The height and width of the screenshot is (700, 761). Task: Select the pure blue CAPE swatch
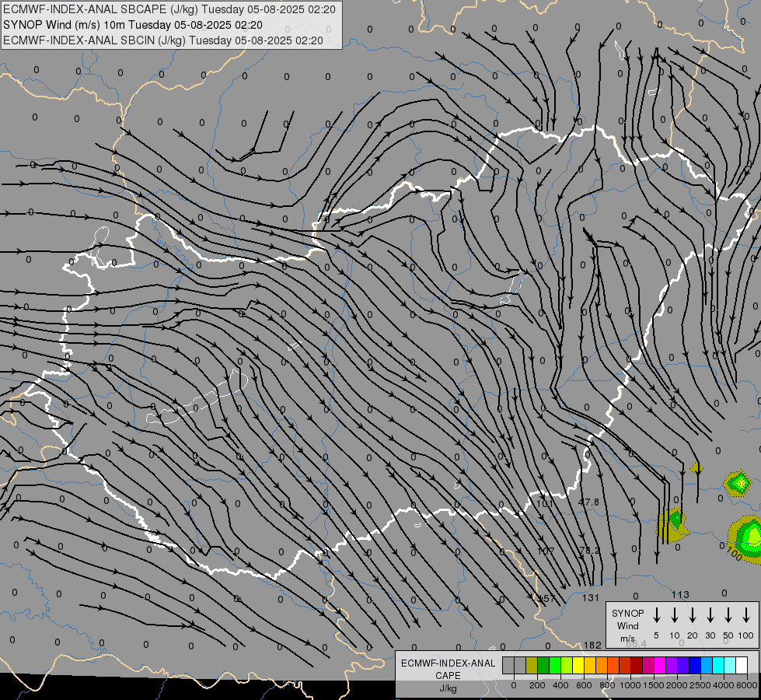pos(695,665)
